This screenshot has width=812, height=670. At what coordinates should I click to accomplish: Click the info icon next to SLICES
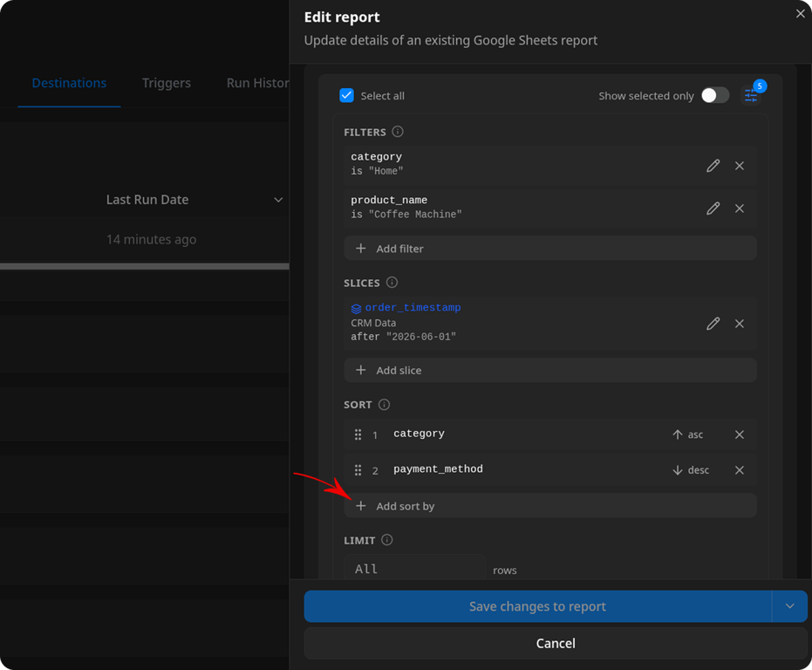392,283
